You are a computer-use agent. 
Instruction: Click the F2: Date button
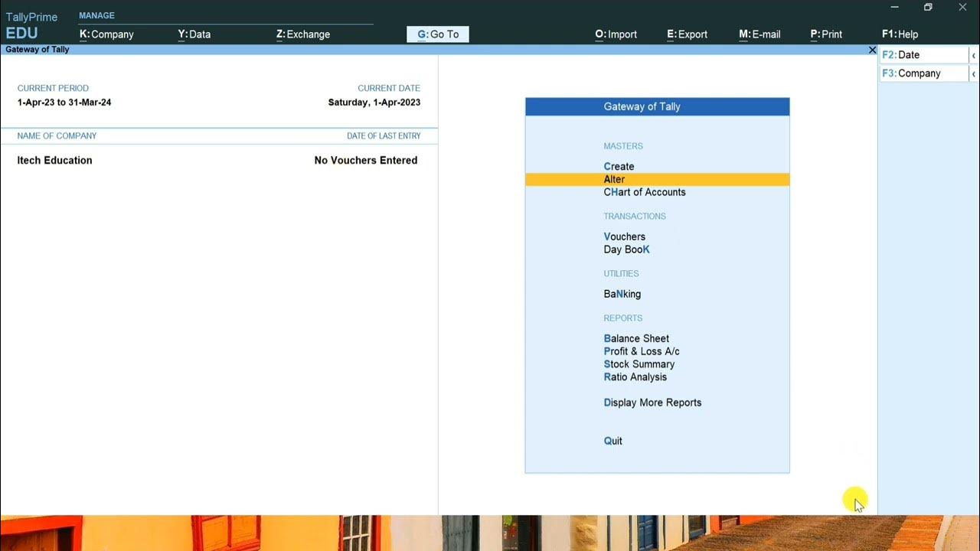coord(924,55)
